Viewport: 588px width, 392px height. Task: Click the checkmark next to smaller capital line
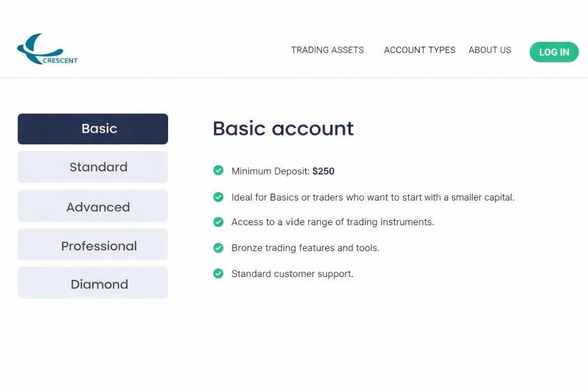point(218,197)
